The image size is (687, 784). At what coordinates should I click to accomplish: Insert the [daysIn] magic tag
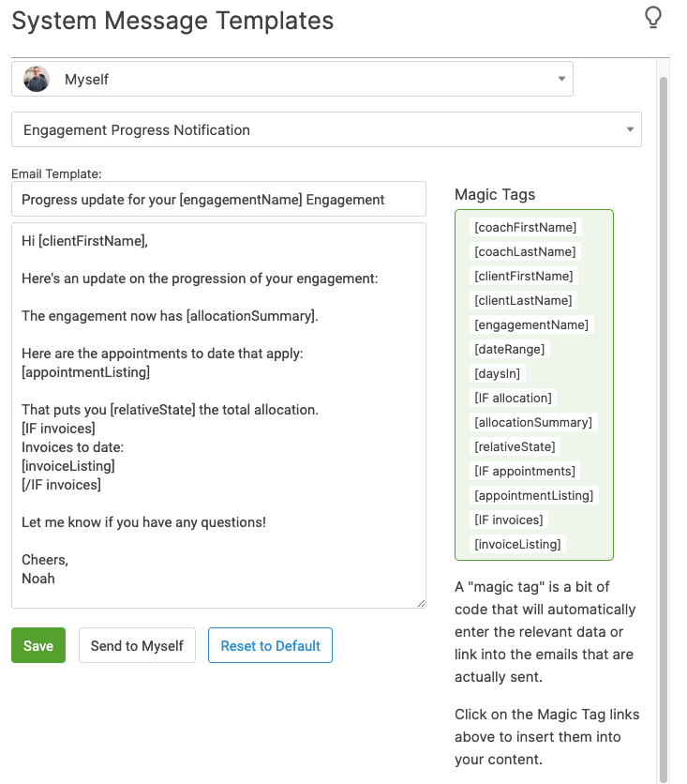coord(499,373)
